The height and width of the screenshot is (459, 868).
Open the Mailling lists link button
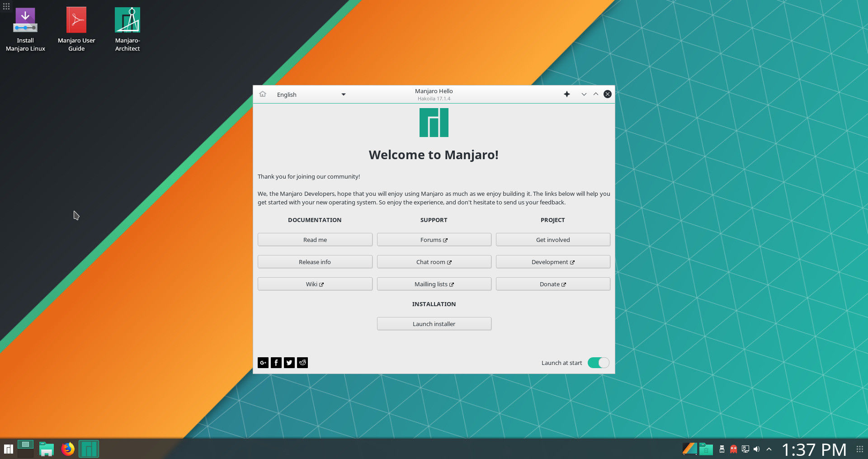[434, 284]
